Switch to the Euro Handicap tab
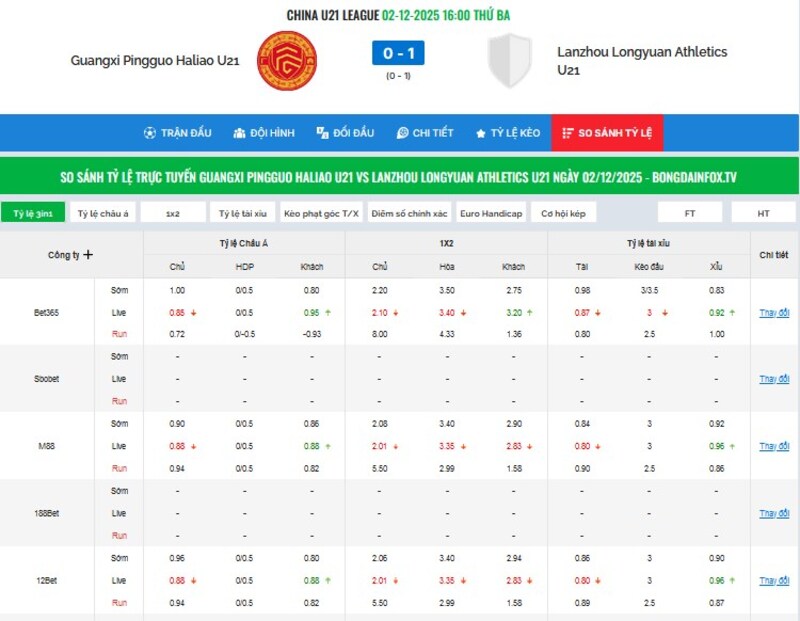Image resolution: width=800 pixels, height=621 pixels. coord(492,213)
